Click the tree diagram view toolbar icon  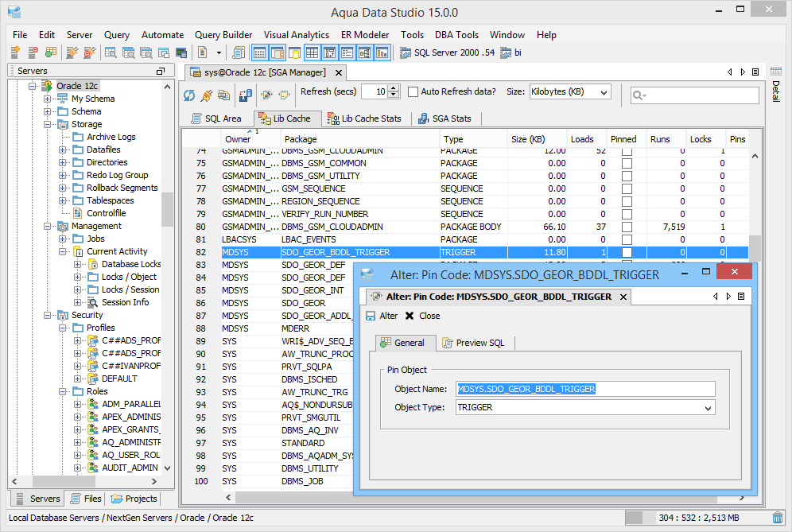click(x=365, y=52)
